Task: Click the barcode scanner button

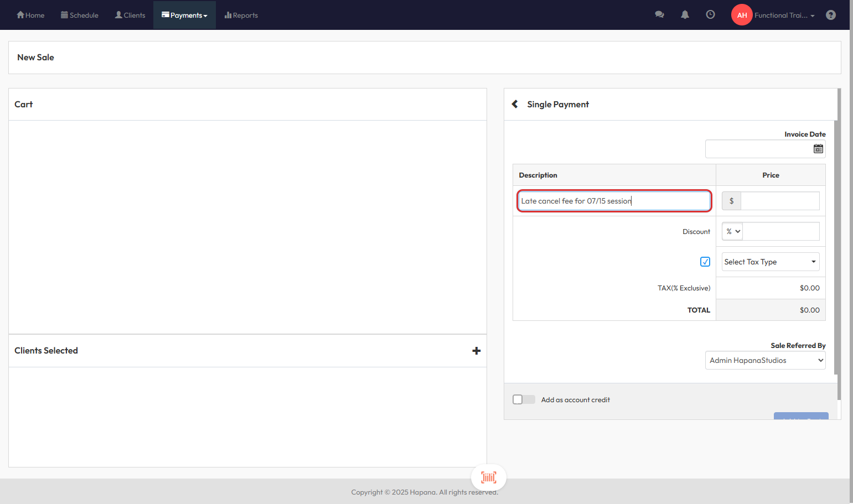Action: [488, 477]
